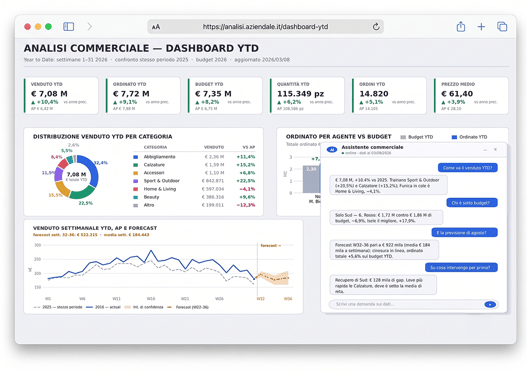Select the Abbigliamento category row name

[159, 157]
